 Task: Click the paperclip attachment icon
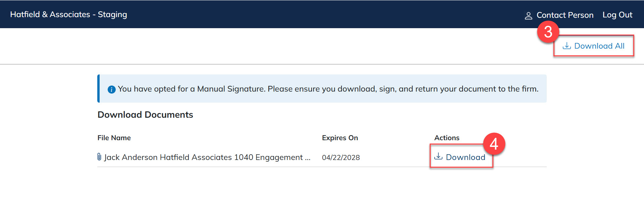pos(99,157)
